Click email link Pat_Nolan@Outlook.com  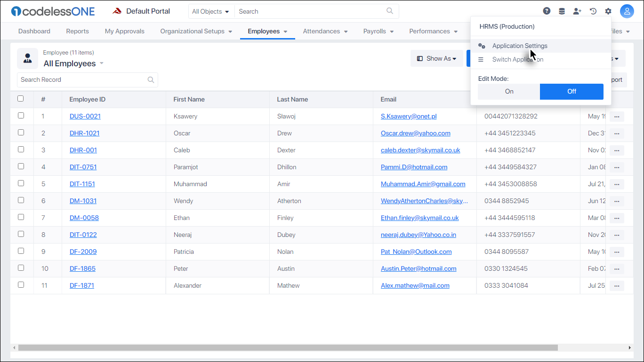416,252
